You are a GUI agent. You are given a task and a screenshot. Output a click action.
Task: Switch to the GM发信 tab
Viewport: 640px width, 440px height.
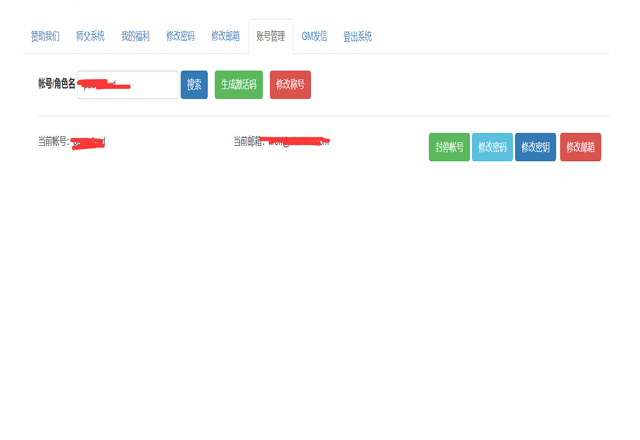point(314,36)
